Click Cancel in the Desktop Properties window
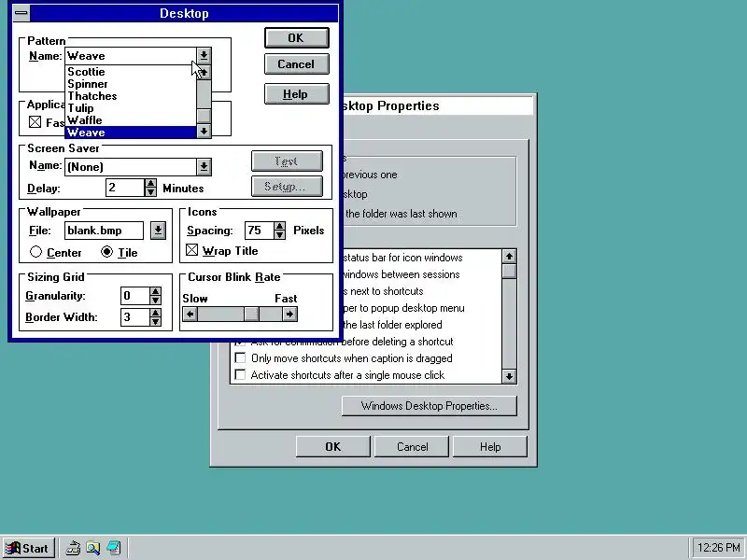 click(x=412, y=447)
